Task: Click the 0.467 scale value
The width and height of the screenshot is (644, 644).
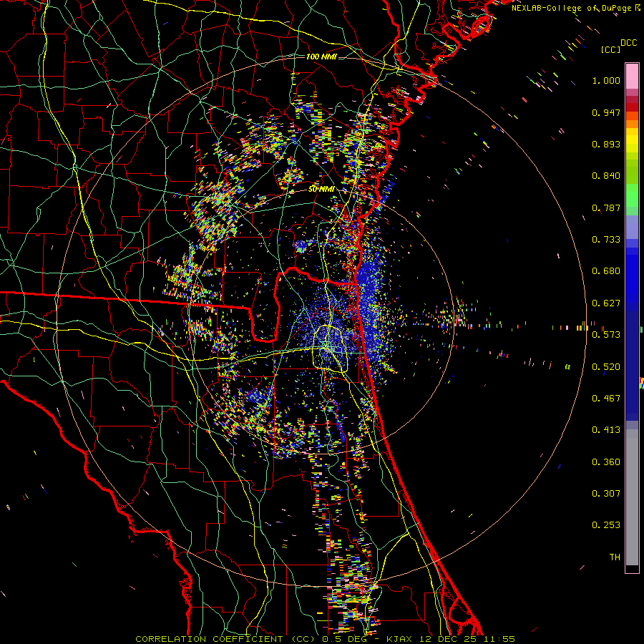Action: pos(606,399)
